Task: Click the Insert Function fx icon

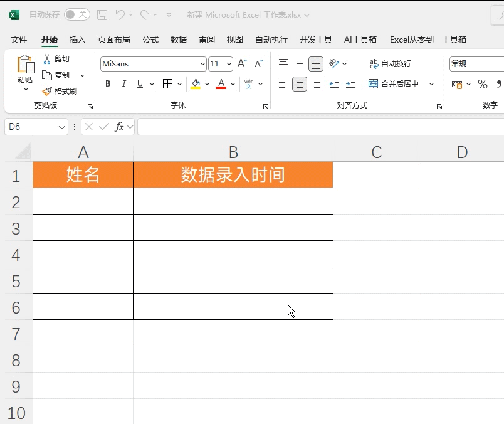Action: (119, 127)
